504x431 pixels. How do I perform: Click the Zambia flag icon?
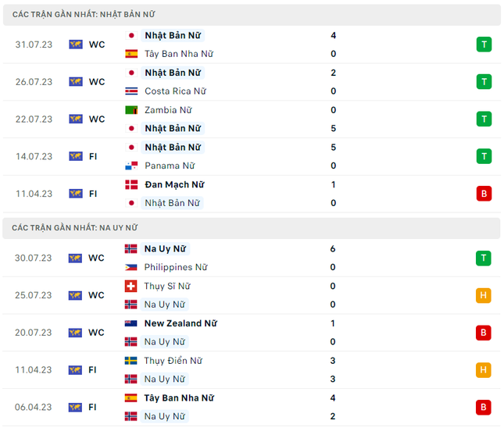point(131,110)
